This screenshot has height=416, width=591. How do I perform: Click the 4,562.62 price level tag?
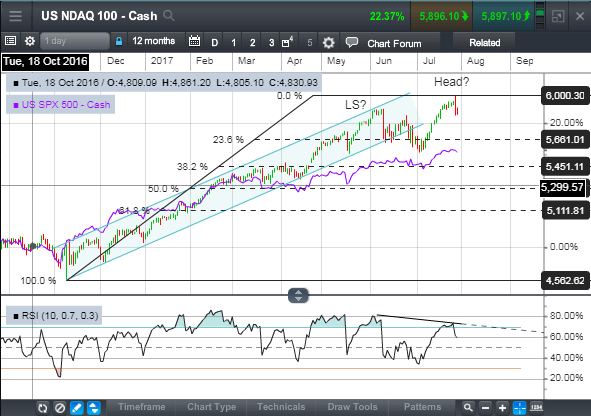(565, 281)
